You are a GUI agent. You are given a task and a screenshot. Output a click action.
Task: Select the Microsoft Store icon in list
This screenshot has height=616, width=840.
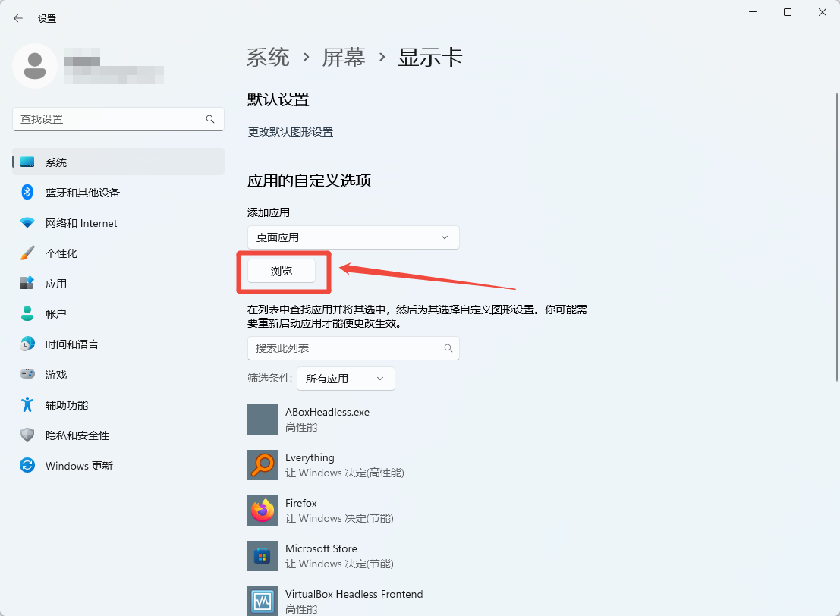click(263, 556)
